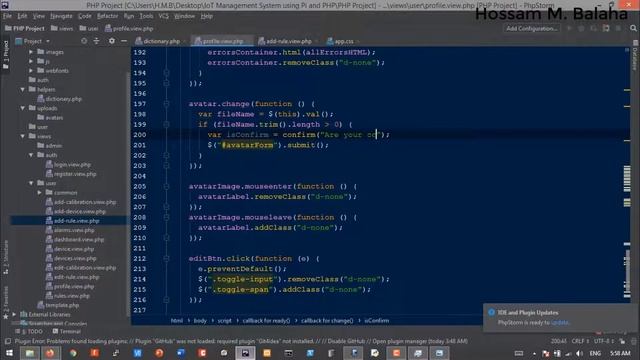Open template.php in the tree
The height and width of the screenshot is (360, 640).
(62, 305)
